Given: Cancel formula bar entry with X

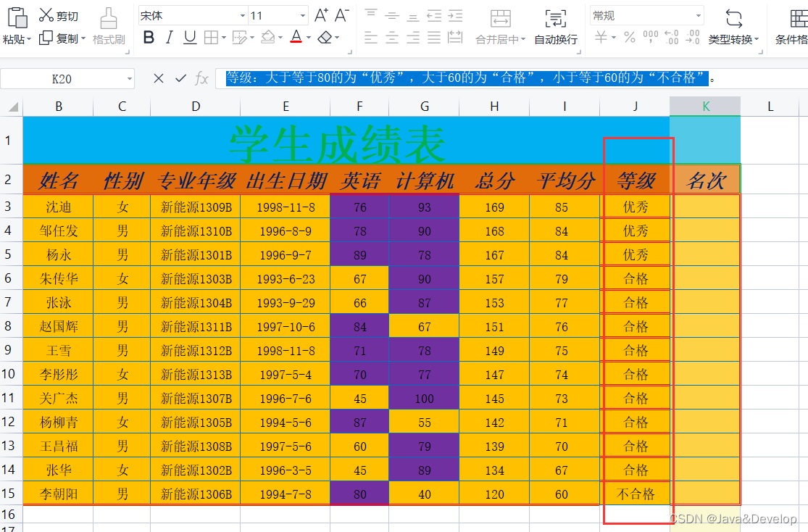Looking at the screenshot, I should pos(158,78).
